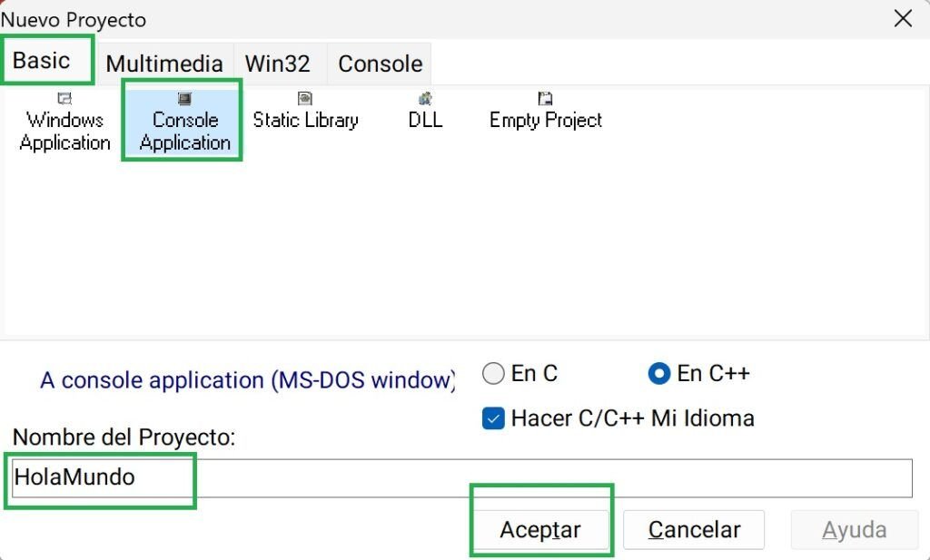Click the Cancelar button
The width and height of the screenshot is (930, 560).
pos(694,529)
